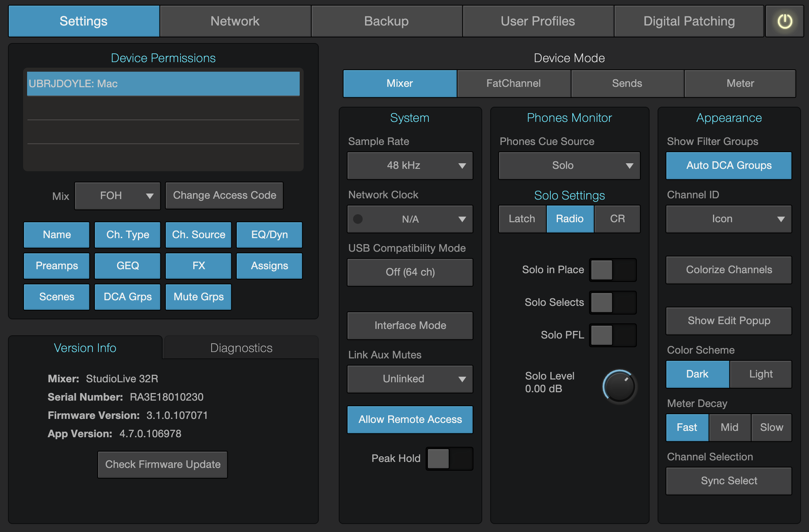Screen dimensions: 809x532
Task: Click the Solo Level 0.00 dB value
Action: 544,389
